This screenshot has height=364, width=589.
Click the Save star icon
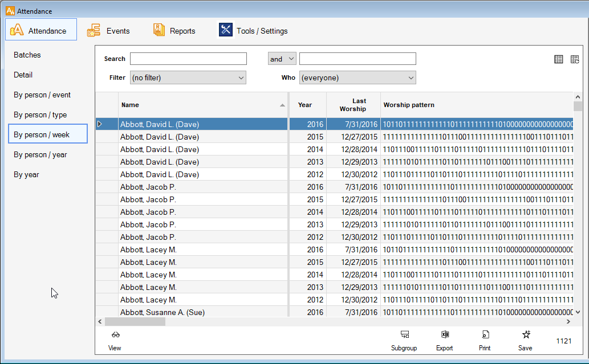tap(526, 335)
